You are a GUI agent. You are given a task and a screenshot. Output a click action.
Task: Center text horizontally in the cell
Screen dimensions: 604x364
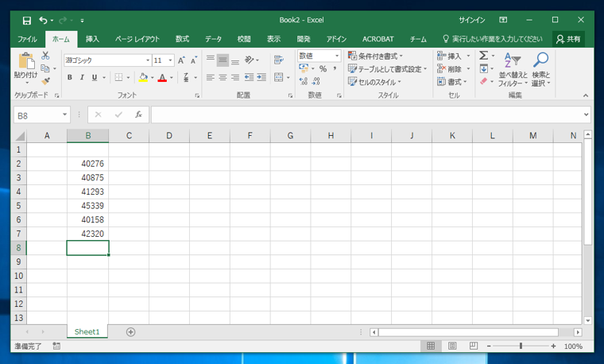click(x=223, y=77)
